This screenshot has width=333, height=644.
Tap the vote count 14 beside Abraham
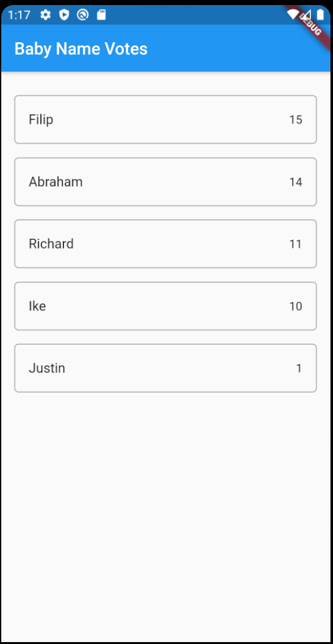point(296,182)
